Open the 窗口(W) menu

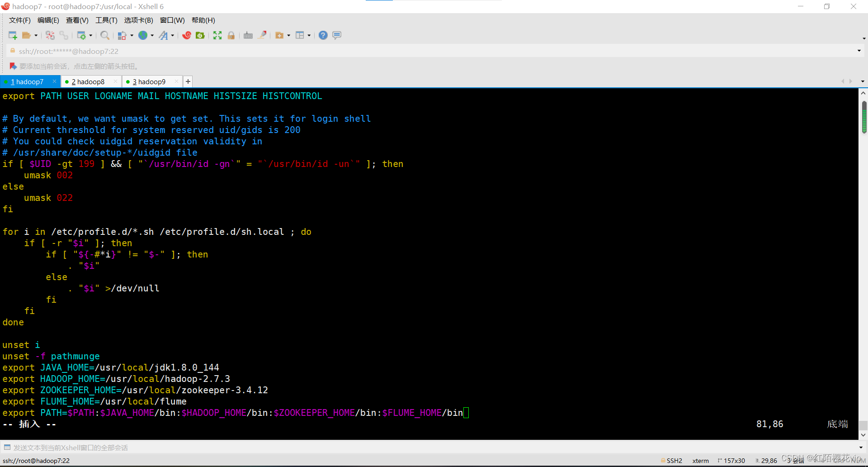pyautogui.click(x=172, y=20)
